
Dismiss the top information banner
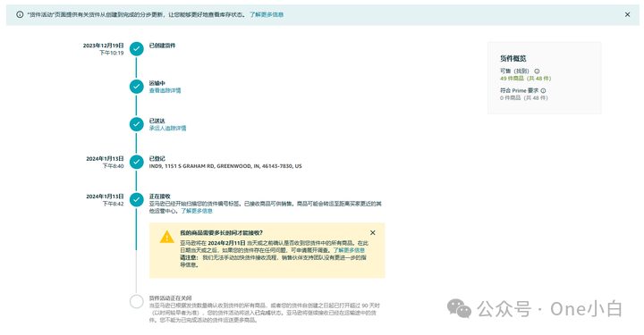[628, 14]
